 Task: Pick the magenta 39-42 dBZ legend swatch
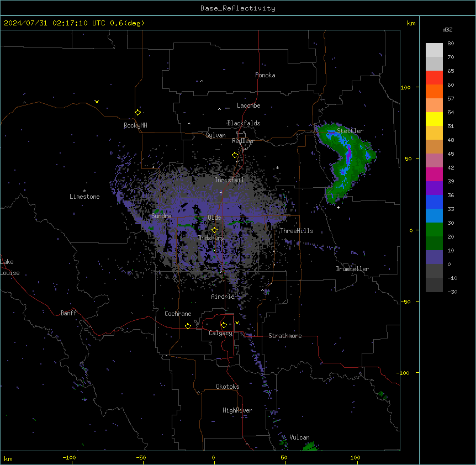click(x=434, y=174)
